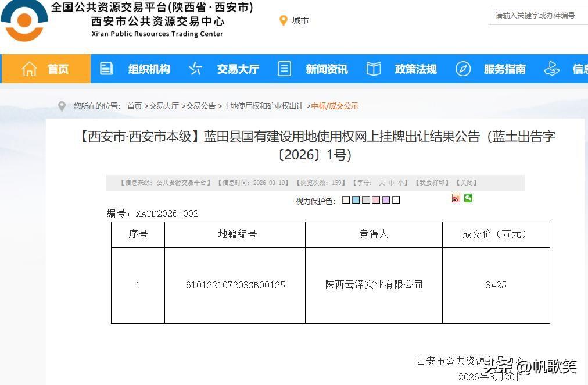Viewport: 588px width, 385px height.
Task: Click the 编号:XATD2026-002 text
Action: point(153,213)
